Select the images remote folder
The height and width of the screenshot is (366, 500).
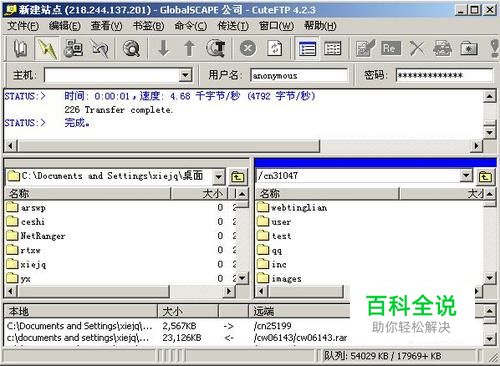279,278
